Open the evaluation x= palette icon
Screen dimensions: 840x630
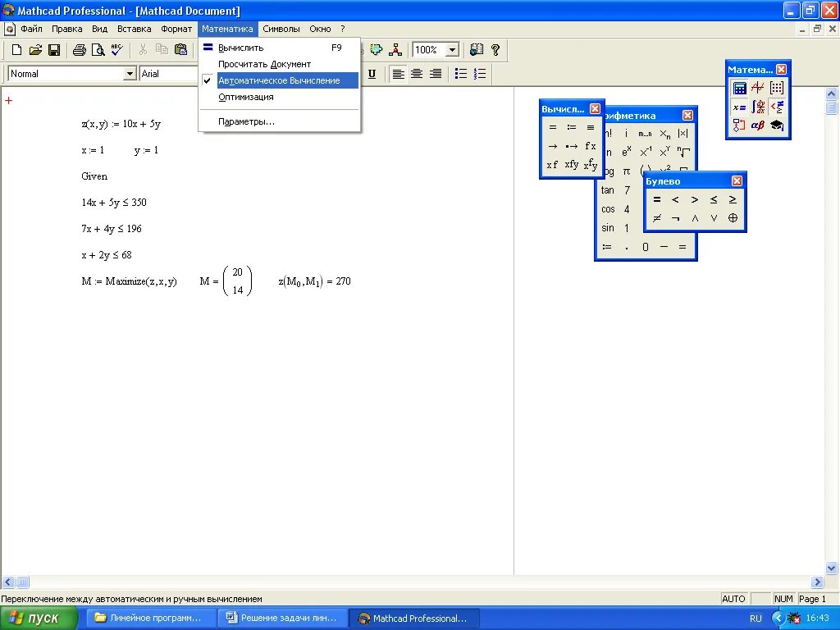[x=739, y=107]
